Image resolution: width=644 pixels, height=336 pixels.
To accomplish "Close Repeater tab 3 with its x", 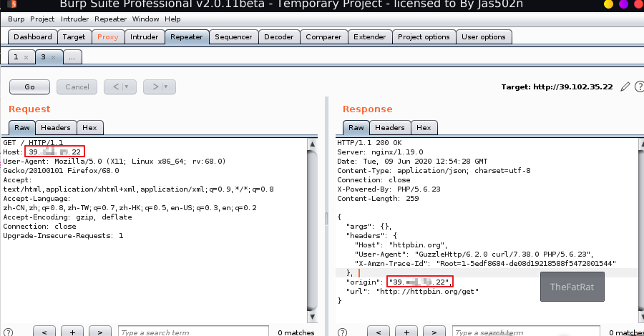I will (x=53, y=56).
